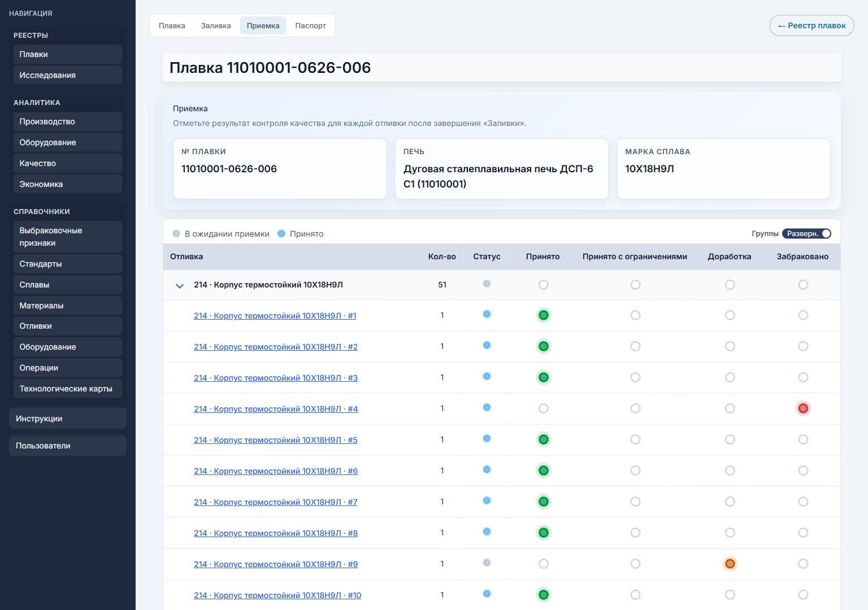Click blue status dot of casting #1
This screenshot has width=868, height=610.
(x=487, y=315)
